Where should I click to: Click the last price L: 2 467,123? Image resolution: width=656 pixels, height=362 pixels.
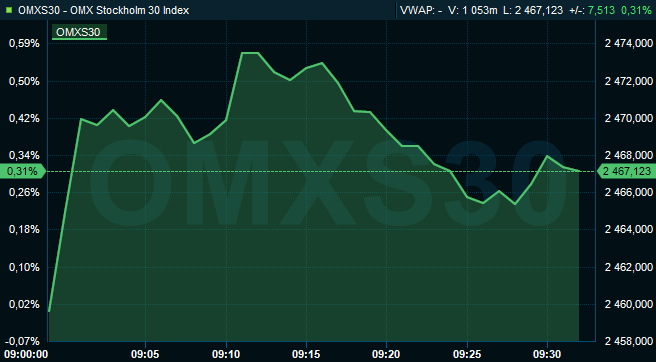pyautogui.click(x=533, y=10)
